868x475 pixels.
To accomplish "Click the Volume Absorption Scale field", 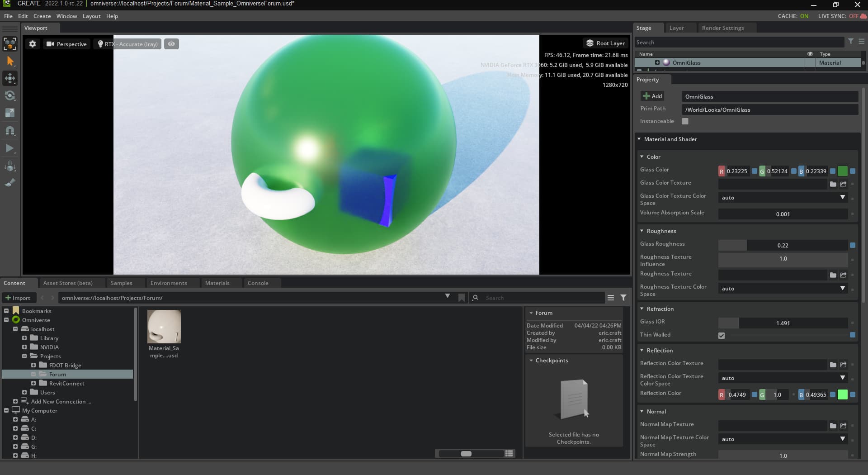I will [783, 214].
